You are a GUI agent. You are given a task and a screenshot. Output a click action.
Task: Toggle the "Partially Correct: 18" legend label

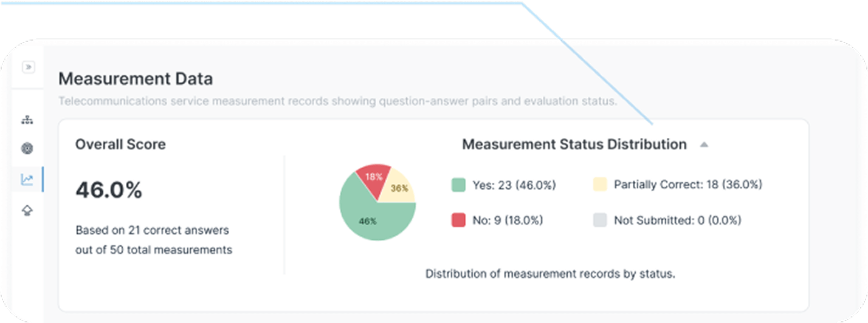(687, 185)
